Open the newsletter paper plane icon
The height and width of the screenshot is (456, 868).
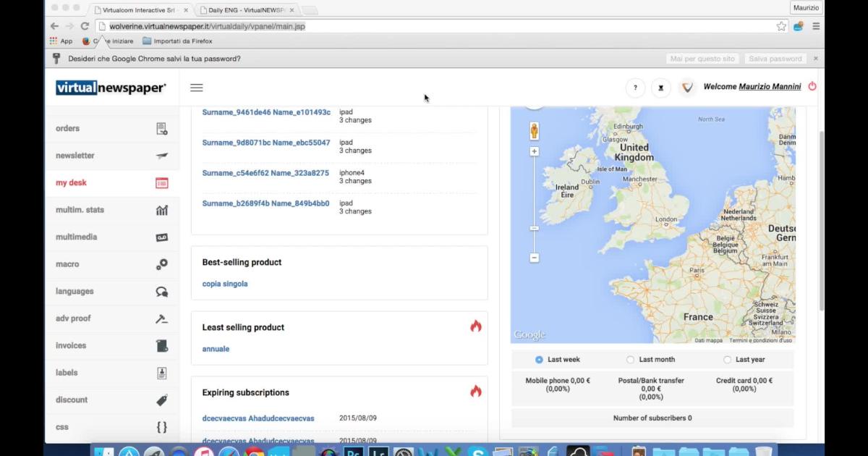click(161, 156)
